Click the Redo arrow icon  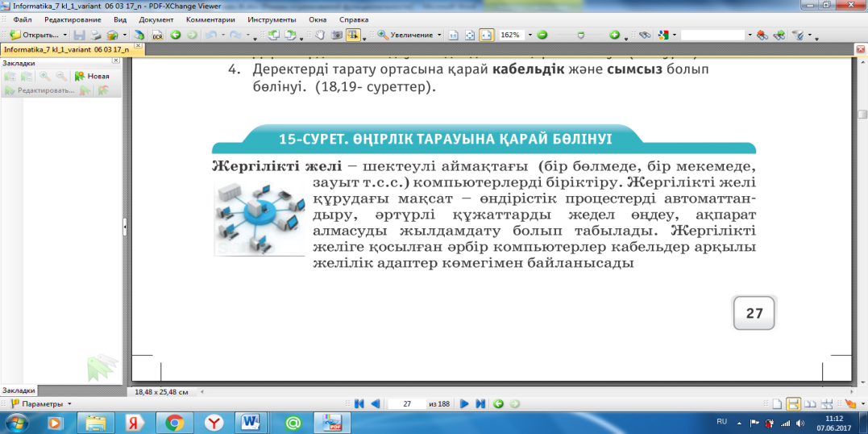click(235, 35)
